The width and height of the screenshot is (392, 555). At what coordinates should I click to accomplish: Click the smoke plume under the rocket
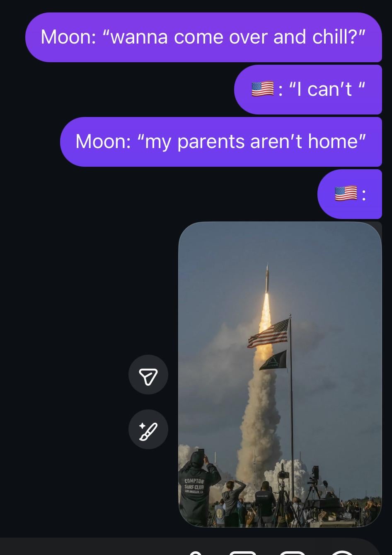click(259, 415)
